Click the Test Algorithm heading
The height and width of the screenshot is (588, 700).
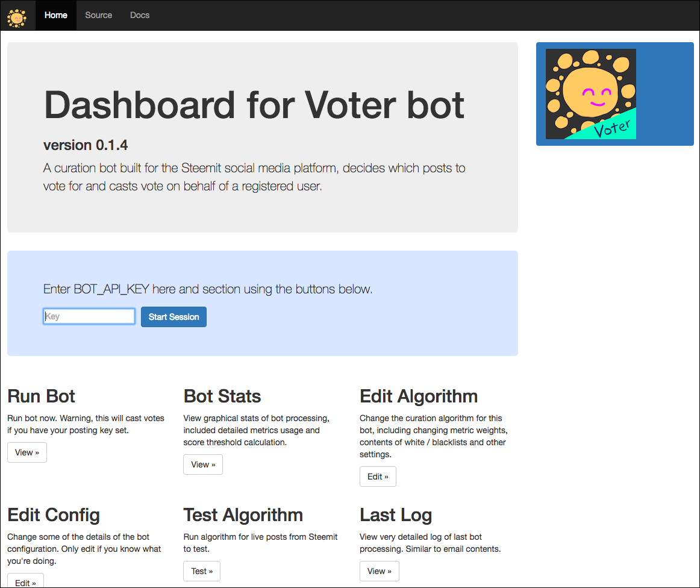tap(243, 515)
